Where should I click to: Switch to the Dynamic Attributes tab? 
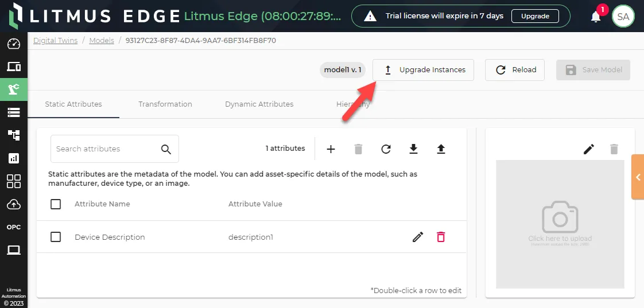(x=259, y=104)
